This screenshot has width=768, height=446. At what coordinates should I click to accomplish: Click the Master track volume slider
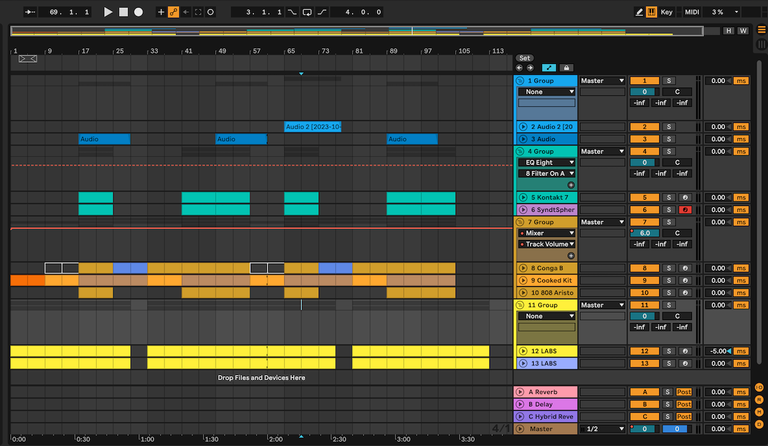tap(644, 429)
